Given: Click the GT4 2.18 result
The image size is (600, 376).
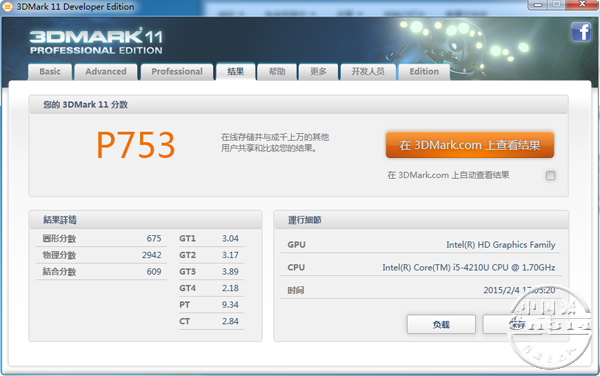Looking at the screenshot, I should (211, 288).
